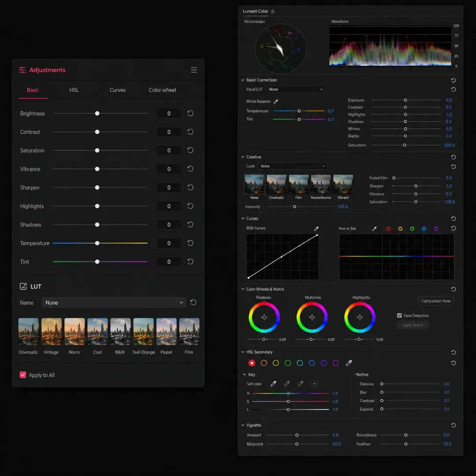Reset the LUT Name selection
The image size is (476, 476).
coord(193,302)
